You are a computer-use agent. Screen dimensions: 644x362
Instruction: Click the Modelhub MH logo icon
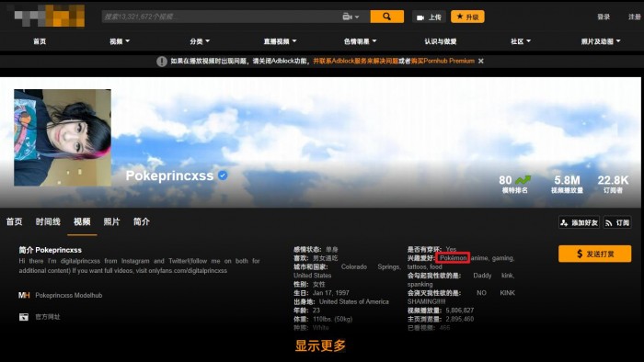(24, 295)
